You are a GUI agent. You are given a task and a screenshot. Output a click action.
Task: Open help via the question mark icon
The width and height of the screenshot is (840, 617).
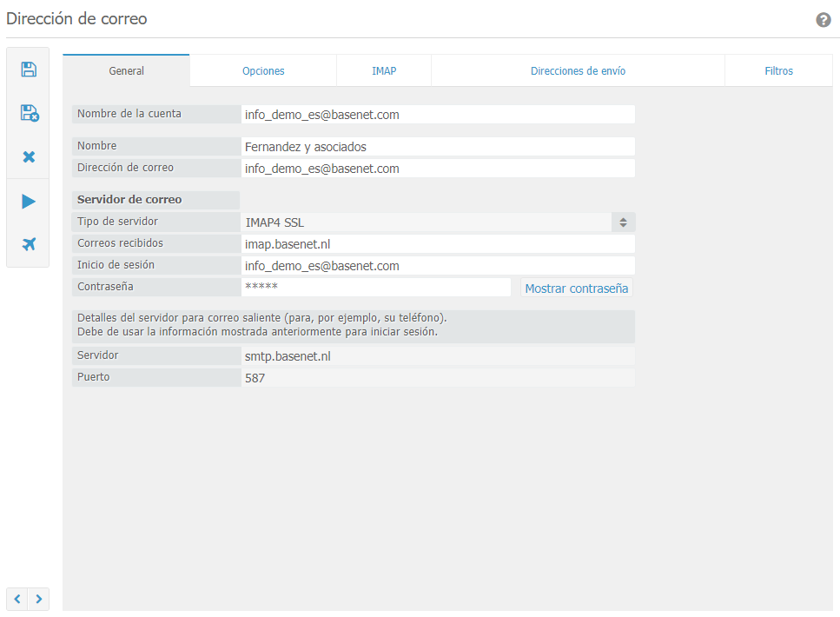823,20
